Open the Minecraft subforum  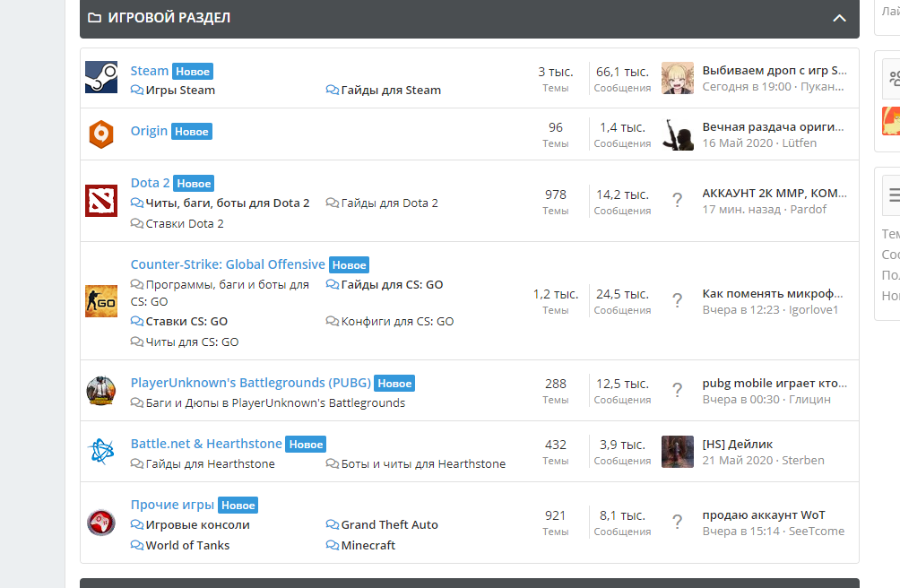click(x=368, y=546)
